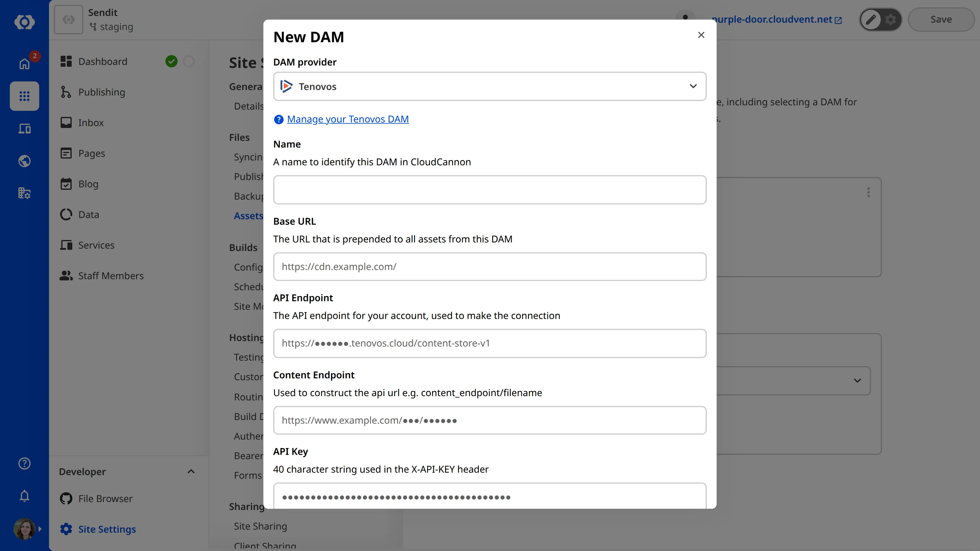Open the purple-door.cloudvent.net link
This screenshot has width=980, height=551.
pos(772,19)
